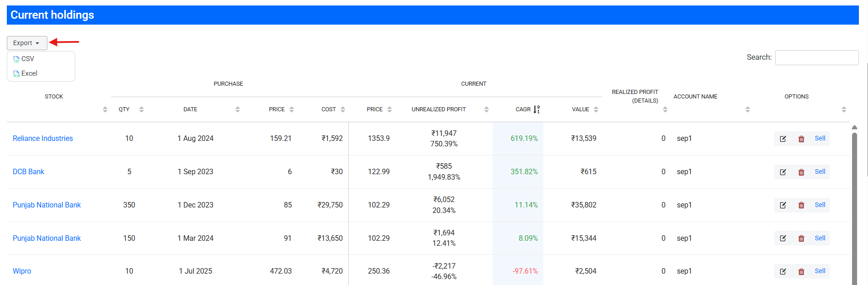
Task: Click CAGR value 11.14%
Action: pos(526,205)
